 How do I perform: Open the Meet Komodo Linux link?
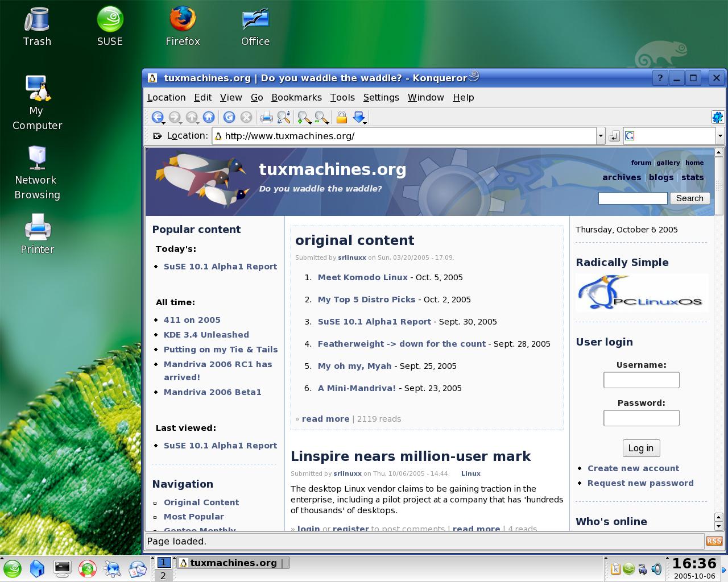[x=363, y=277]
